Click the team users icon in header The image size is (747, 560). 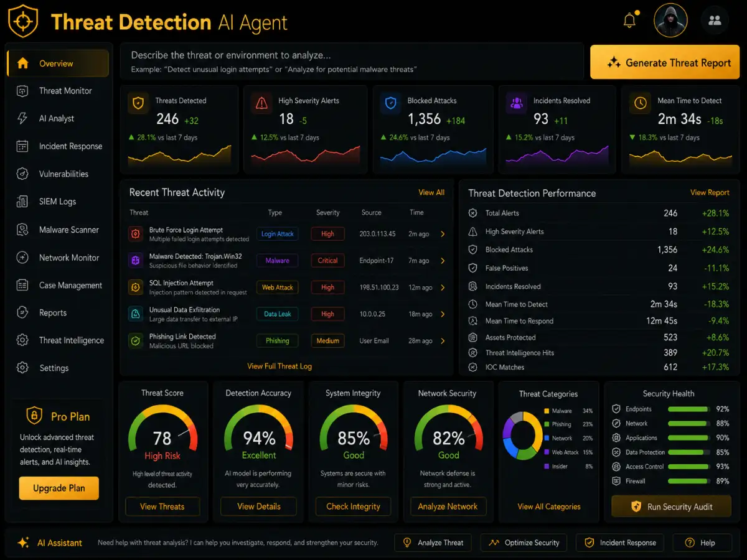715,21
